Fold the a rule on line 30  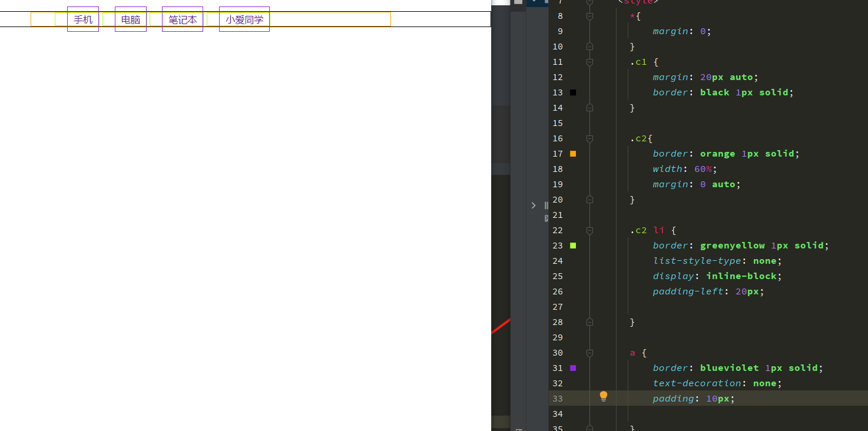589,353
